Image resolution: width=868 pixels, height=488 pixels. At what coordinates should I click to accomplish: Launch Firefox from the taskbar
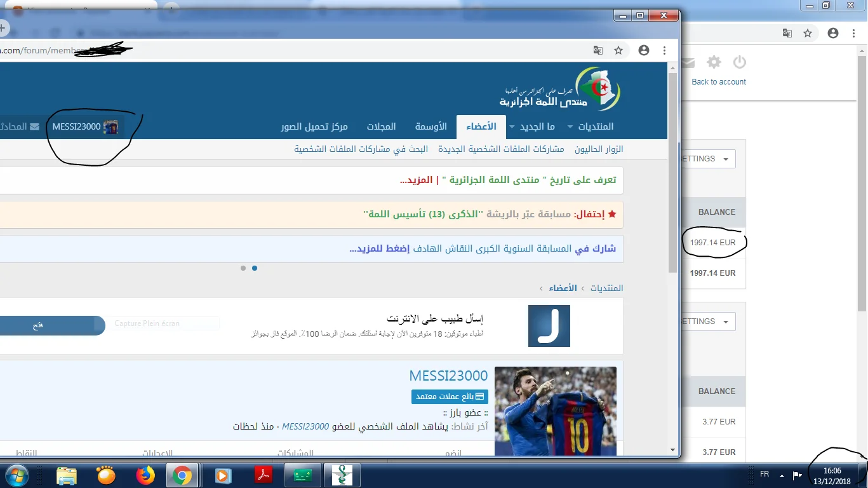tap(145, 475)
